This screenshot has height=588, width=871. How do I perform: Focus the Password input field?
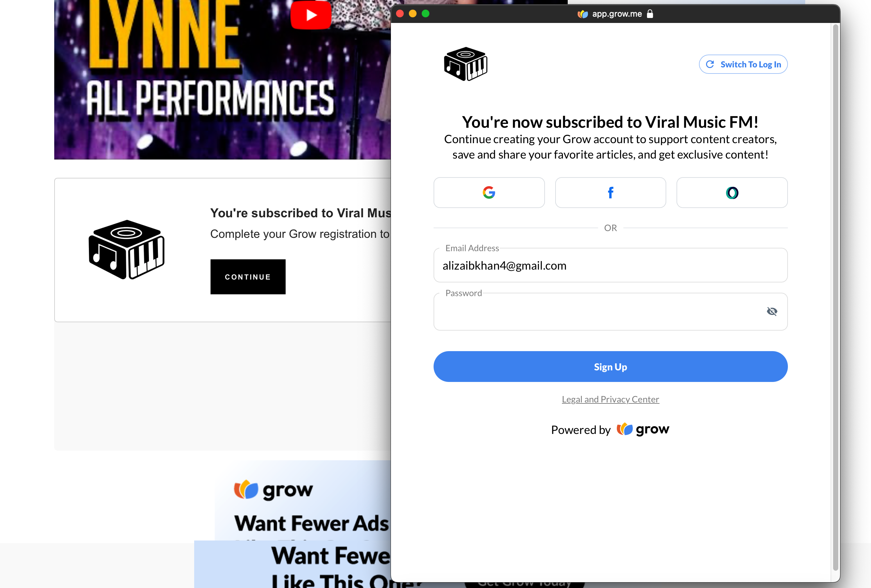(x=610, y=311)
